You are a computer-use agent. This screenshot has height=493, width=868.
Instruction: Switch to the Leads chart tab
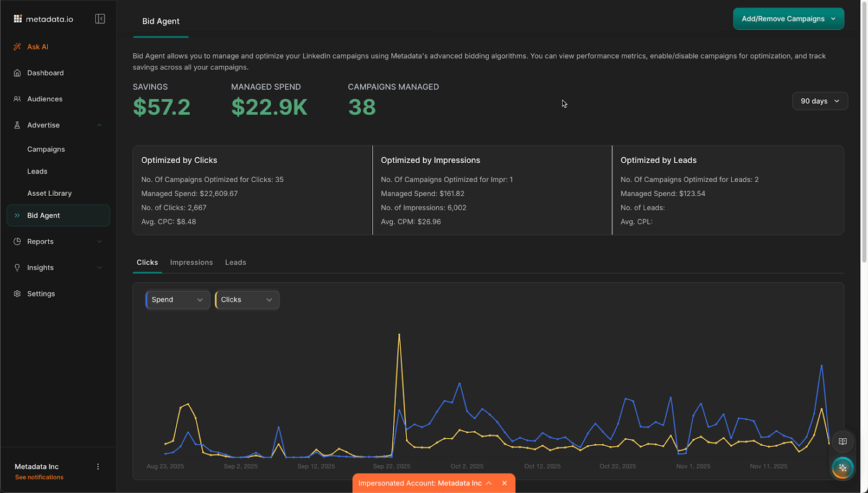click(235, 262)
